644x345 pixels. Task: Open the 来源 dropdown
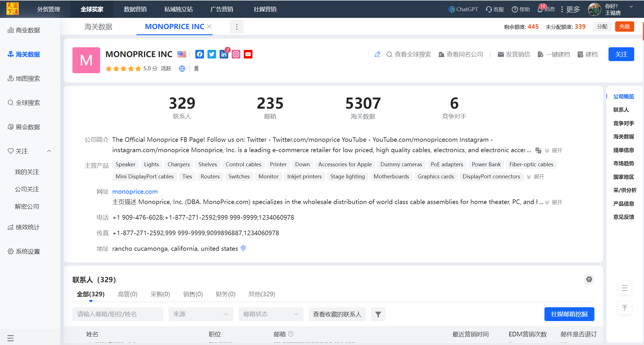click(x=201, y=314)
